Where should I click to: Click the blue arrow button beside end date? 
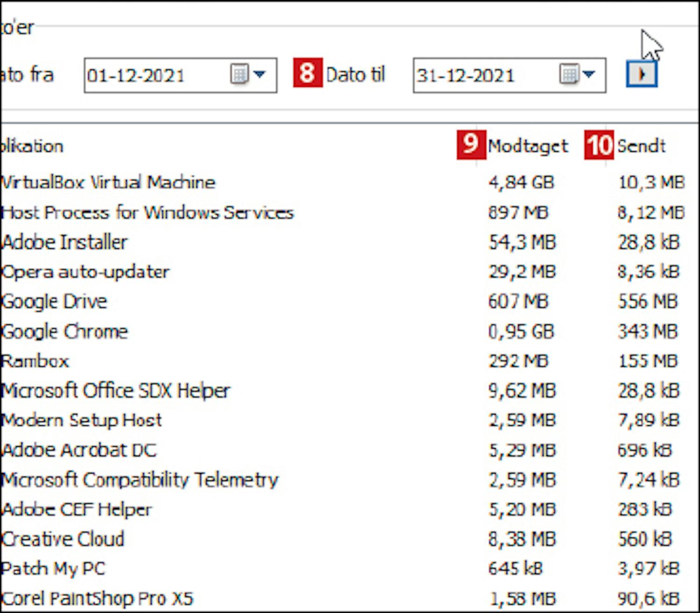coord(642,75)
